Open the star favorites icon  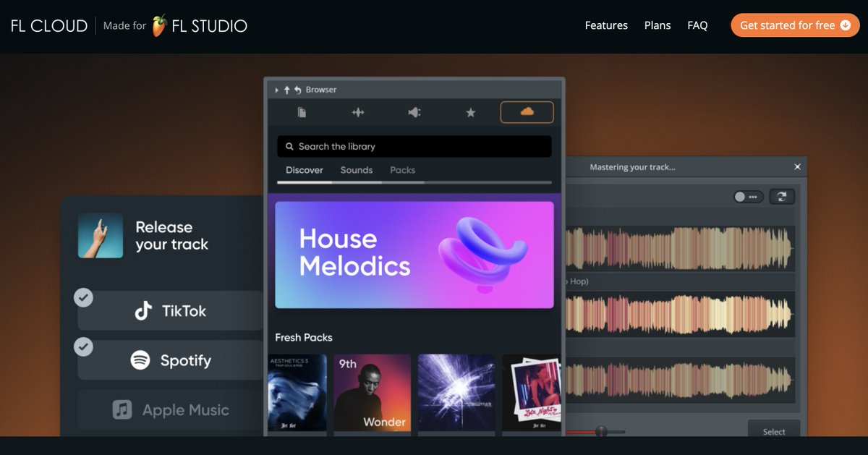click(471, 112)
